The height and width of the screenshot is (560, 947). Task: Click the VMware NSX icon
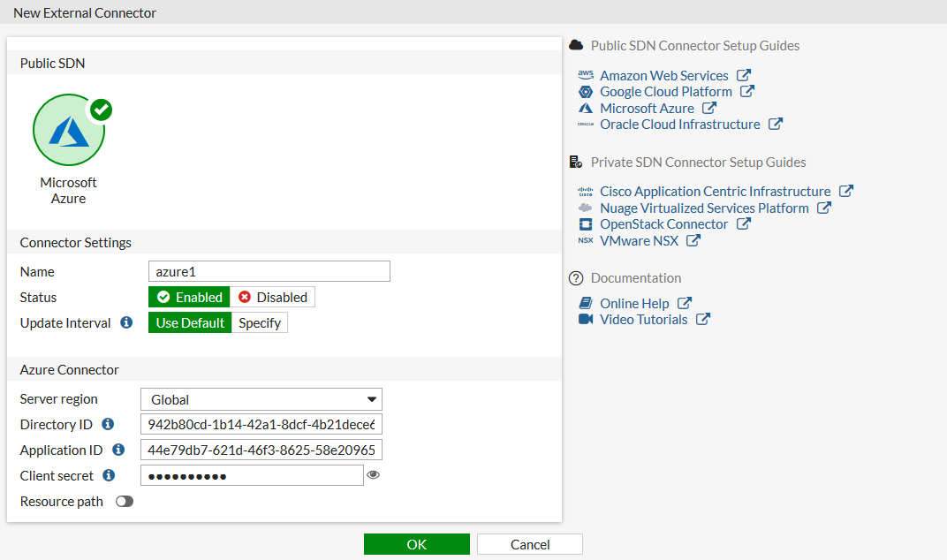pos(586,240)
